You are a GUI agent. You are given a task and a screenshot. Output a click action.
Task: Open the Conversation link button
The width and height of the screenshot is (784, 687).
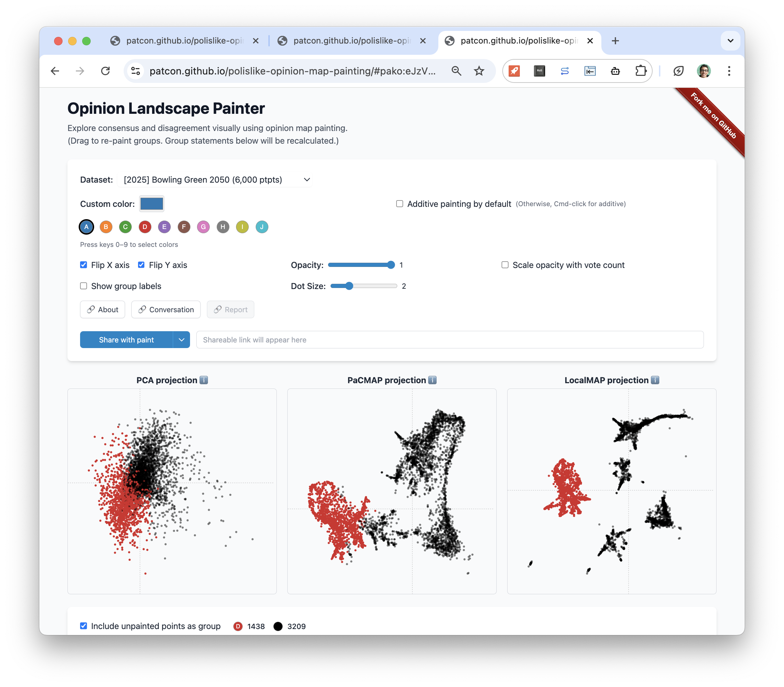pyautogui.click(x=166, y=309)
